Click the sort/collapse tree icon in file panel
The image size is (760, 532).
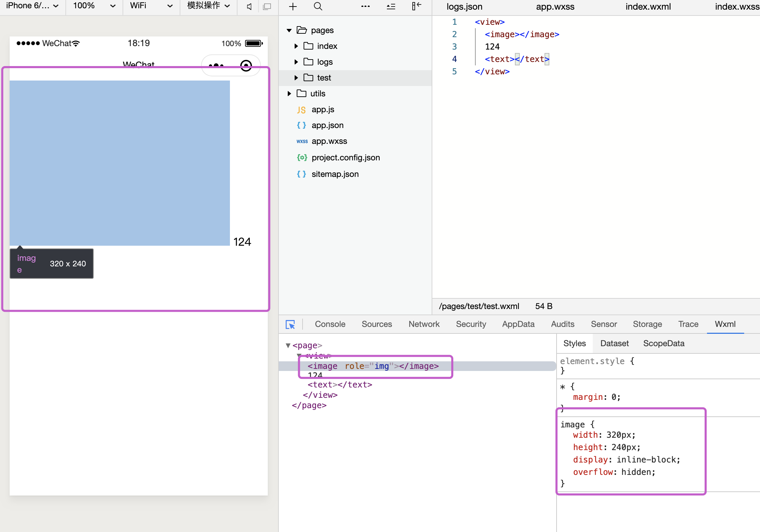(391, 7)
